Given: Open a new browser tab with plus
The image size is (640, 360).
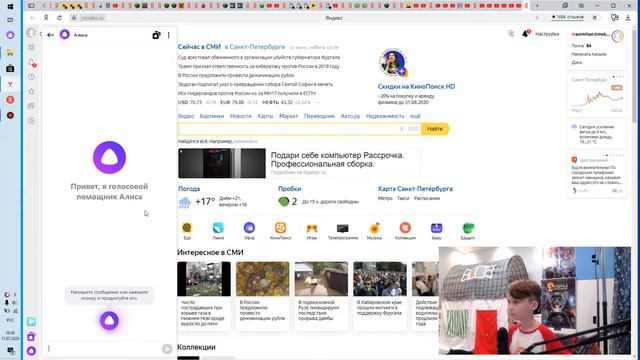Looking at the screenshot, I should click(537, 6).
